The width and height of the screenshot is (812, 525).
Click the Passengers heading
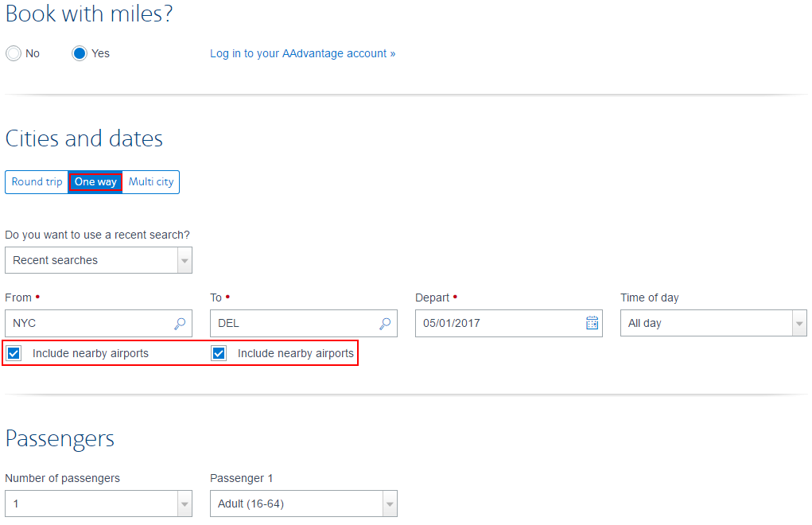(x=60, y=439)
